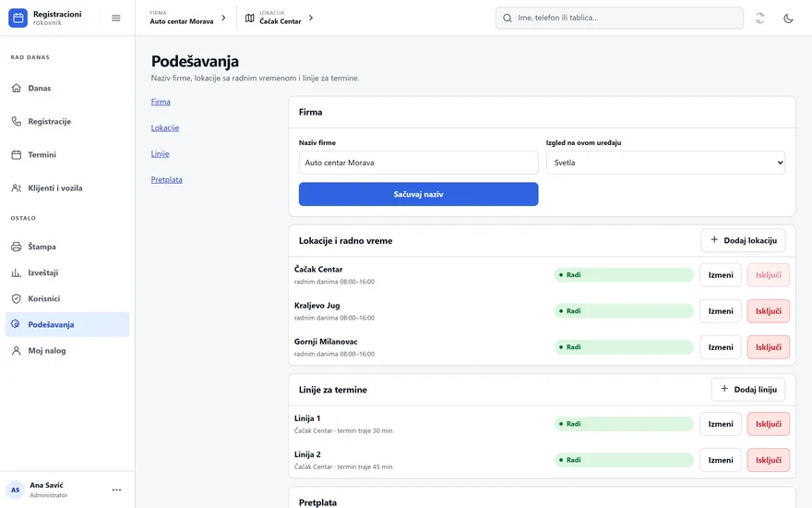The height and width of the screenshot is (508, 812).
Task: Click the shield icon beside Korisnici
Action: (x=17, y=298)
